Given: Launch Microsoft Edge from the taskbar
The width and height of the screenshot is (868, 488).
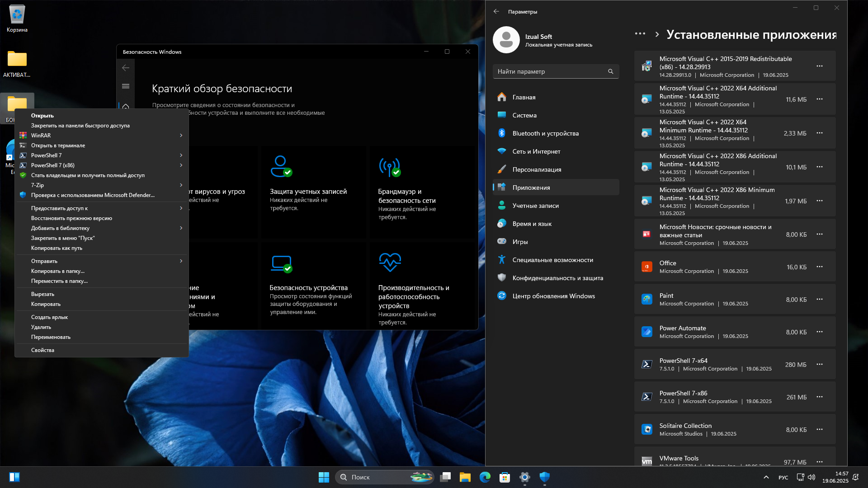Looking at the screenshot, I should 485,477.
